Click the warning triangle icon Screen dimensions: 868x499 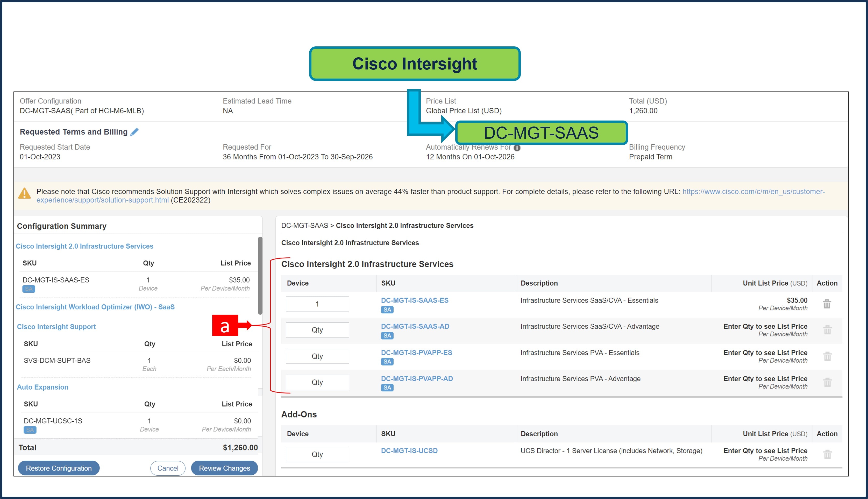[x=24, y=193]
